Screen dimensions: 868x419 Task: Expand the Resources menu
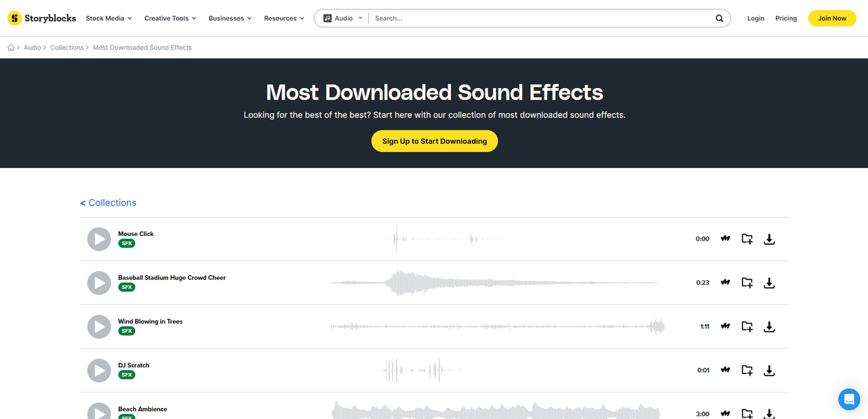284,18
